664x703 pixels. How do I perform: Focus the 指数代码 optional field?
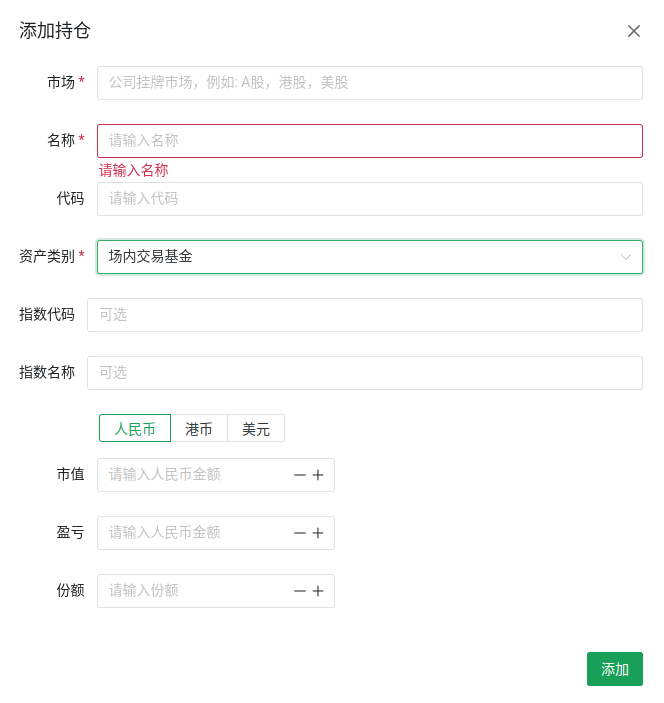tap(364, 315)
